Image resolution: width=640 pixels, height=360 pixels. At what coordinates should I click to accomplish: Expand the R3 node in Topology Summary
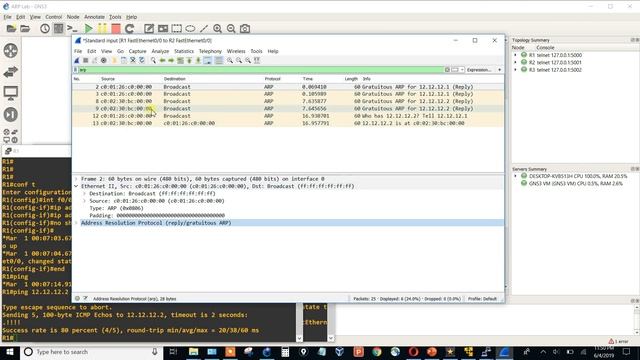coord(515,69)
